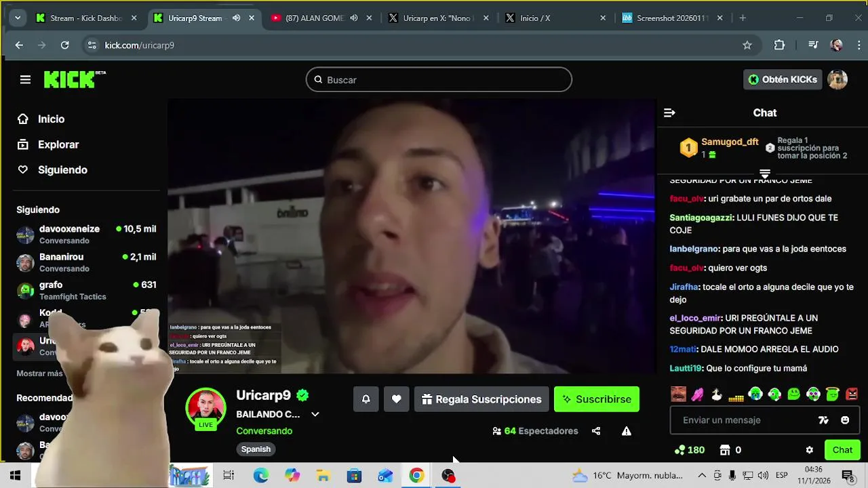
Task: Go to Inicio in the sidebar
Action: click(51, 119)
